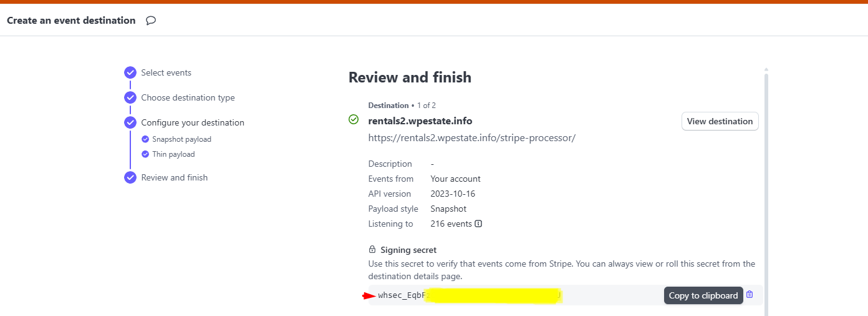The height and width of the screenshot is (316, 868).
Task: Click the Thin payload sub-step check icon
Action: coord(145,154)
